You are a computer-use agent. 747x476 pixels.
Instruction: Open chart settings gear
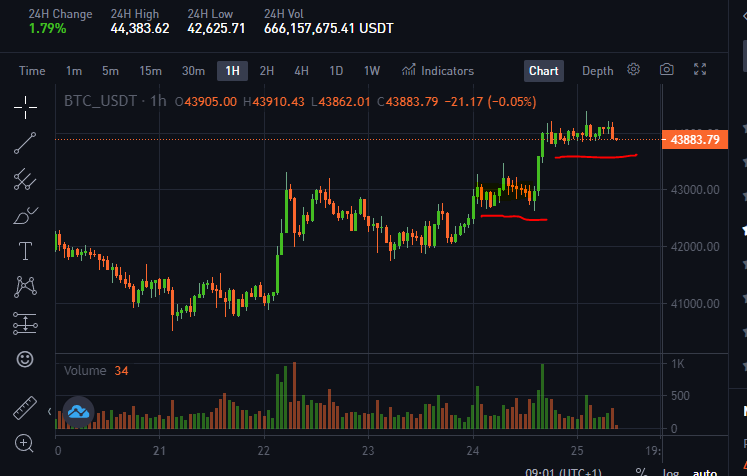[633, 70]
